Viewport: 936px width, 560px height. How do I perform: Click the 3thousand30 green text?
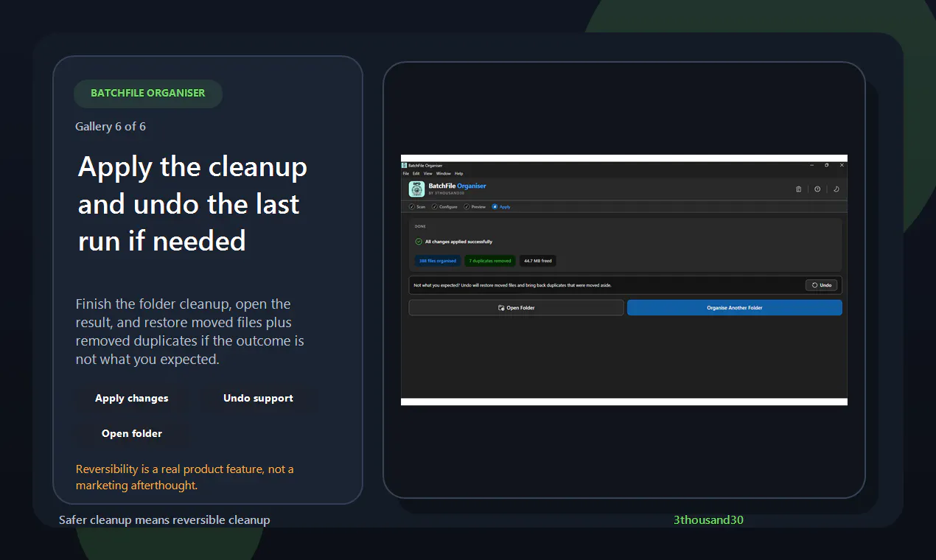(708, 520)
